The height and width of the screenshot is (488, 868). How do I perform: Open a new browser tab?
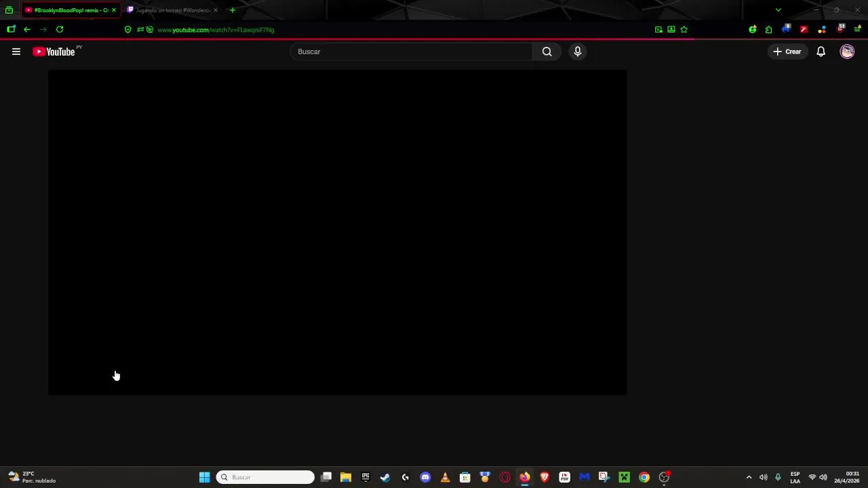(x=233, y=10)
